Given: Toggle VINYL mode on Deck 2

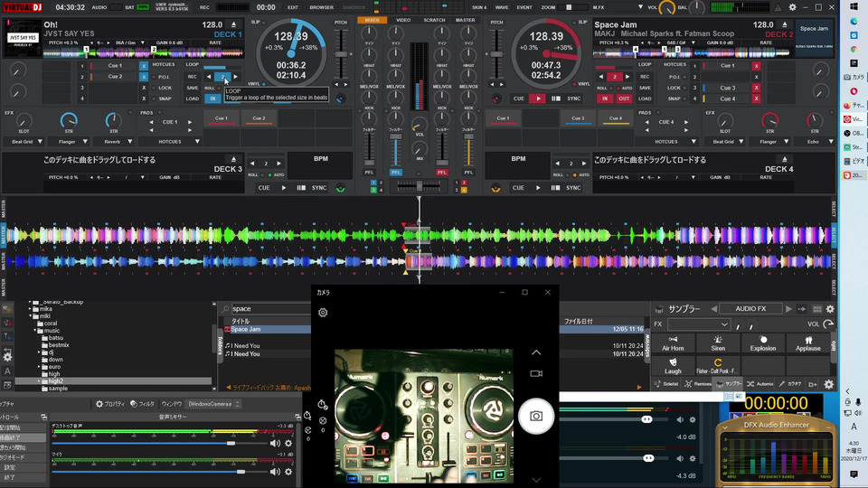Looking at the screenshot, I should (x=582, y=84).
